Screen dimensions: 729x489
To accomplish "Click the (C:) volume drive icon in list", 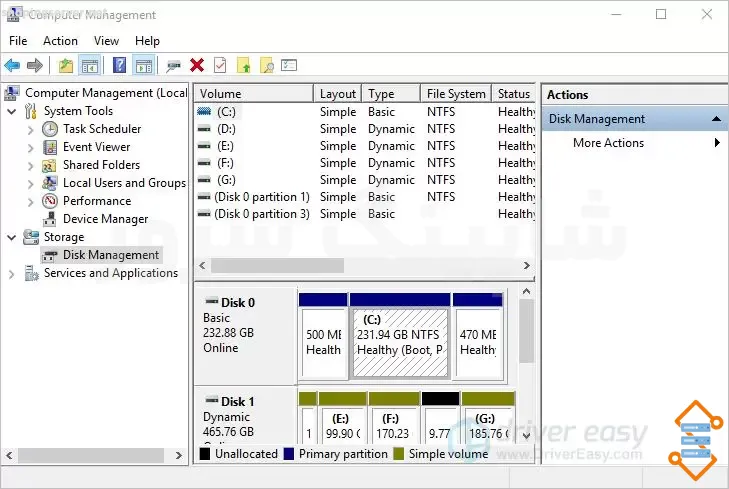I will tap(204, 112).
